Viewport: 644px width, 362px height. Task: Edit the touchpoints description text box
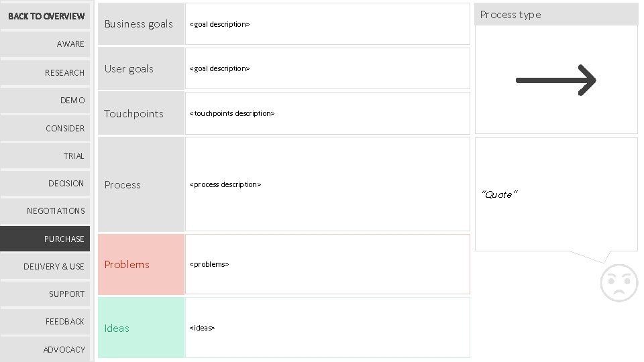(x=327, y=113)
